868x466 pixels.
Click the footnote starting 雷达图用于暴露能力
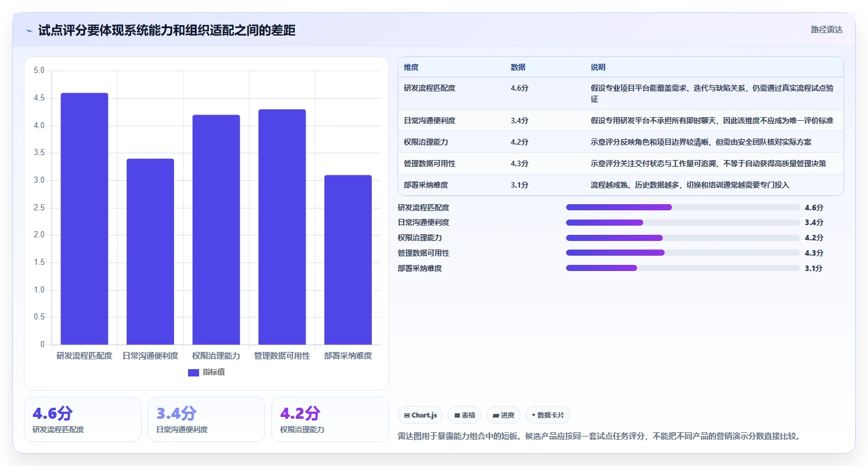pyautogui.click(x=599, y=437)
